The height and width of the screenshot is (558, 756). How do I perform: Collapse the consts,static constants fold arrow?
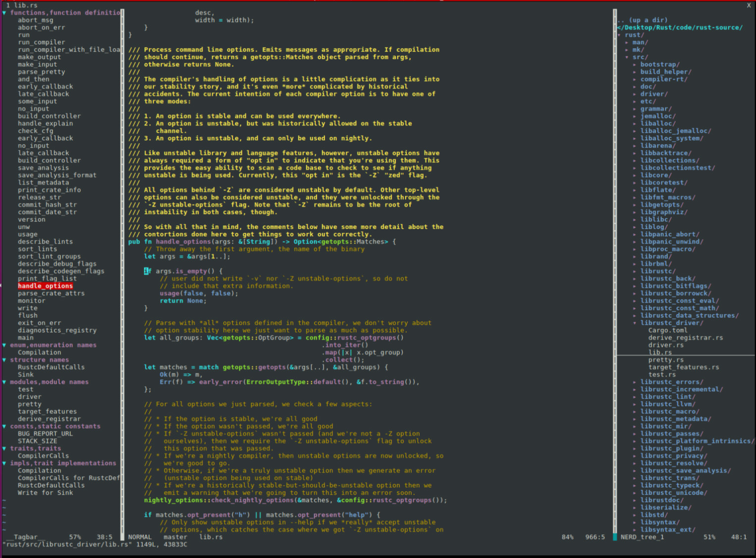pyautogui.click(x=4, y=426)
